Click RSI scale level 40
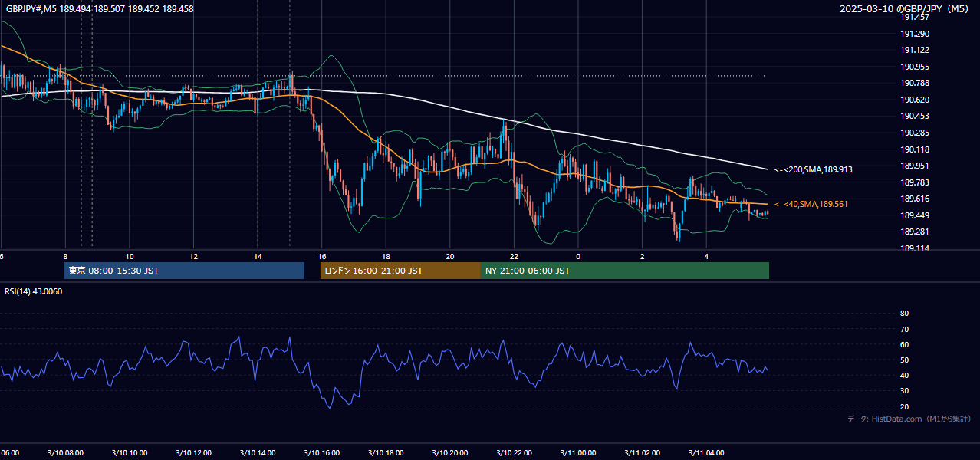This screenshot has width=980, height=460. pos(905,375)
